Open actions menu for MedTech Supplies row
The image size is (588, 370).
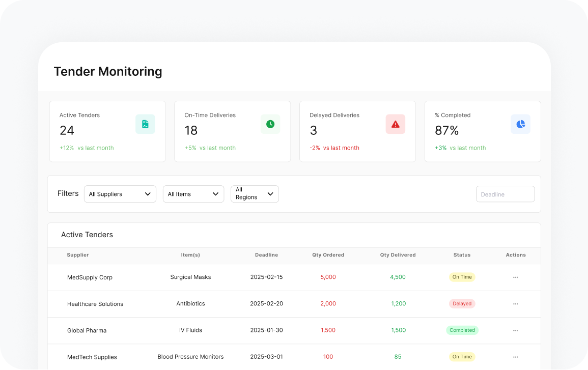click(515, 357)
